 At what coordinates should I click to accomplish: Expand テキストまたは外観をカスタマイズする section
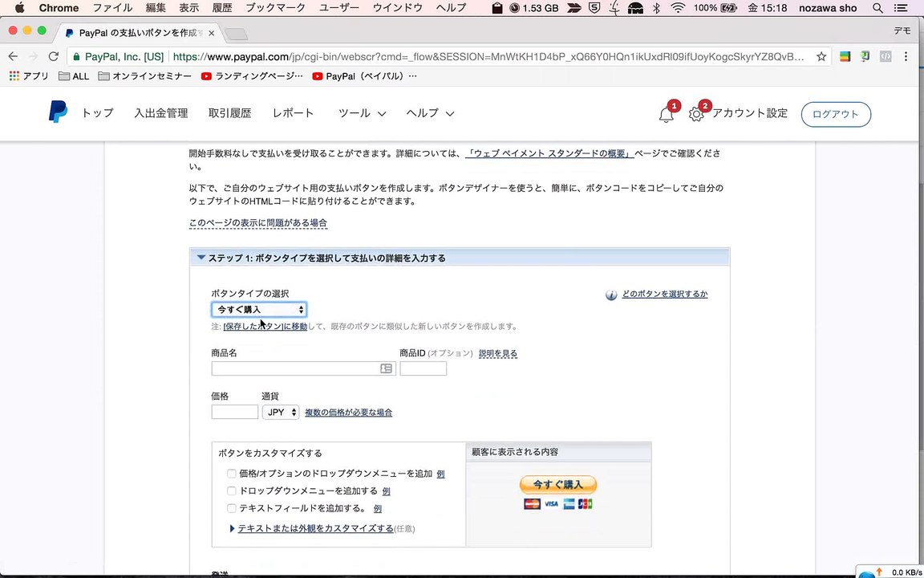[x=315, y=528]
